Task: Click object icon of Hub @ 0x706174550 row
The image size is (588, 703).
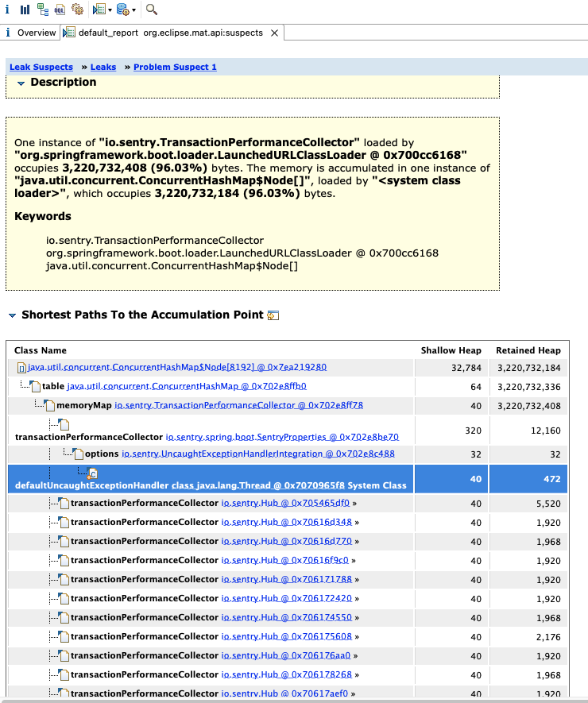Action: pyautogui.click(x=64, y=617)
